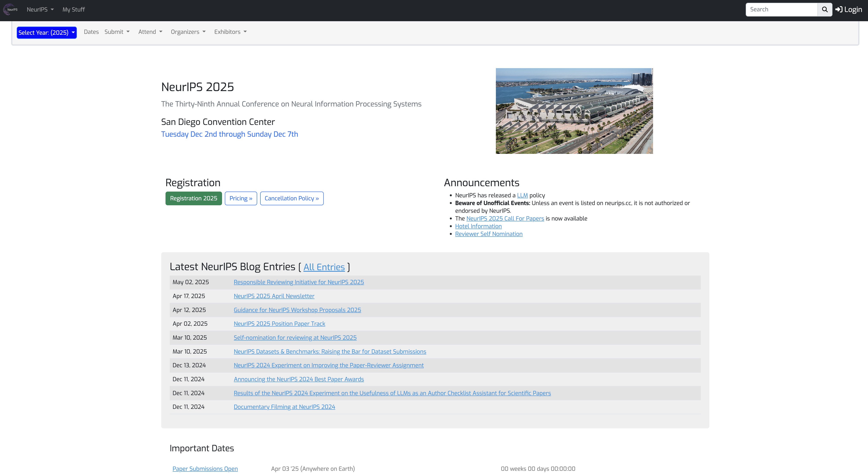Open the LLM policy link
Image resolution: width=868 pixels, height=474 pixels.
click(x=522, y=195)
